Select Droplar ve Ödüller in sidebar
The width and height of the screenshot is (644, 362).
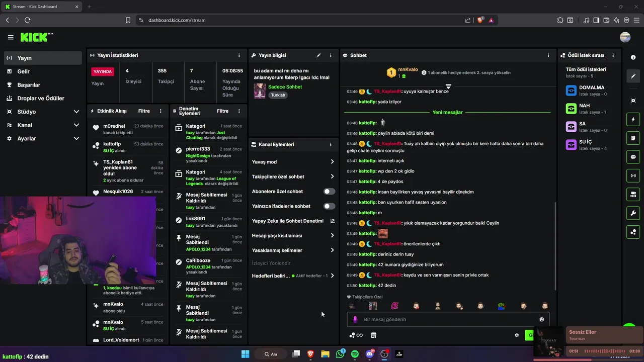pyautogui.click(x=42, y=98)
